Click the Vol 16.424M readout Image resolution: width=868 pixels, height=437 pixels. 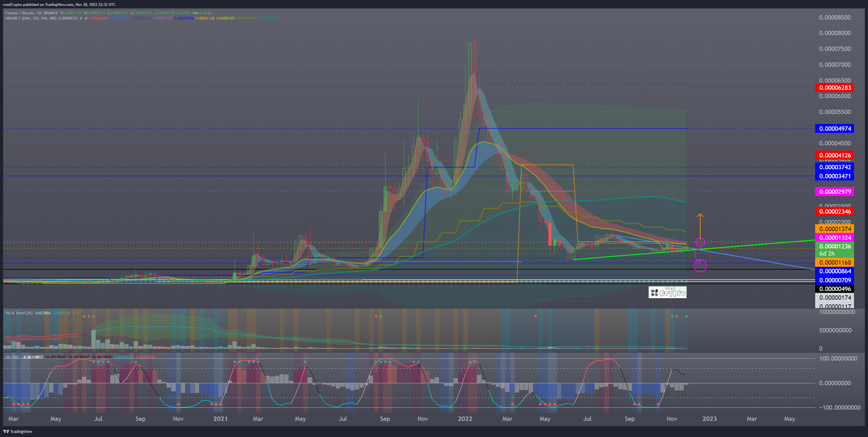[x=202, y=13]
